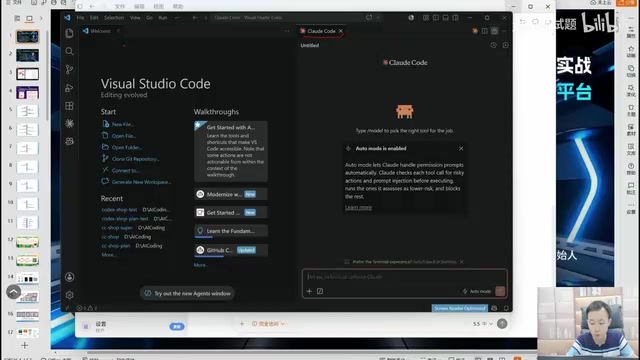
Task: Click the plus attach icon in Claude input
Action: tap(309, 291)
